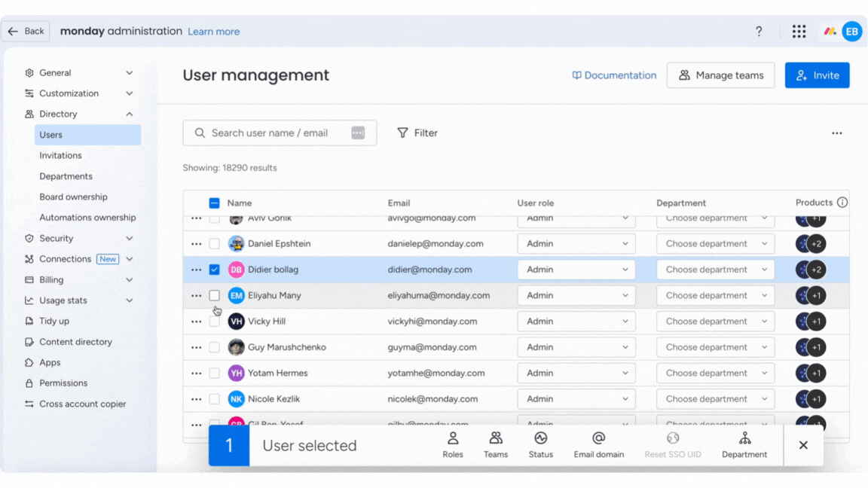Open Guy Marushchenko's department dropdown
This screenshot has width=868, height=488.
tap(715, 347)
